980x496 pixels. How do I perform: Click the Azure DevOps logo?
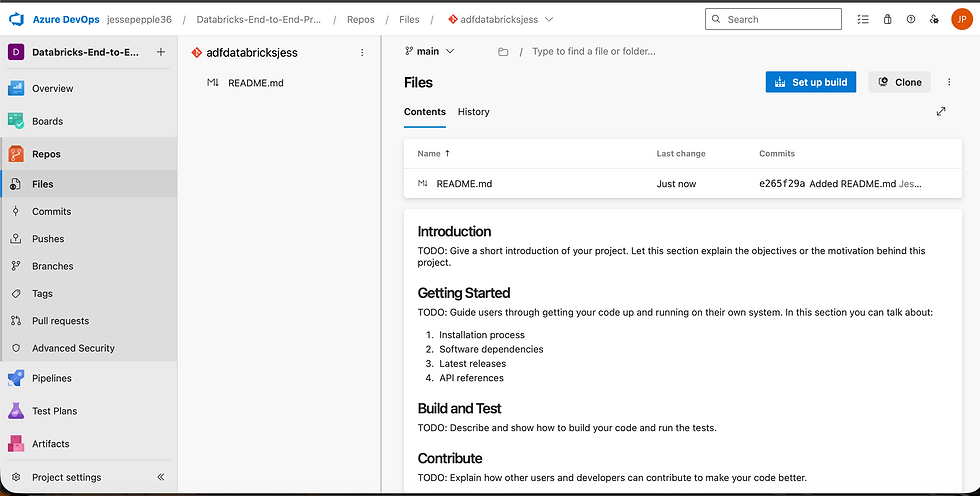tap(16, 19)
